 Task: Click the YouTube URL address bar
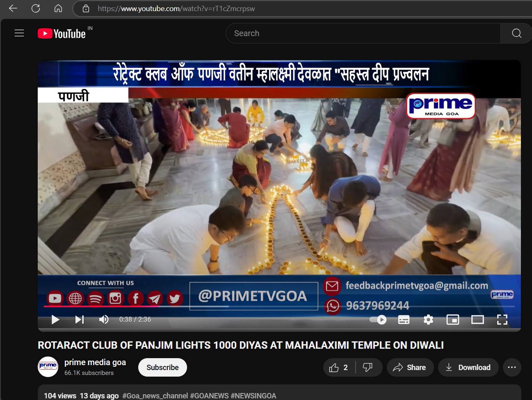[302, 9]
